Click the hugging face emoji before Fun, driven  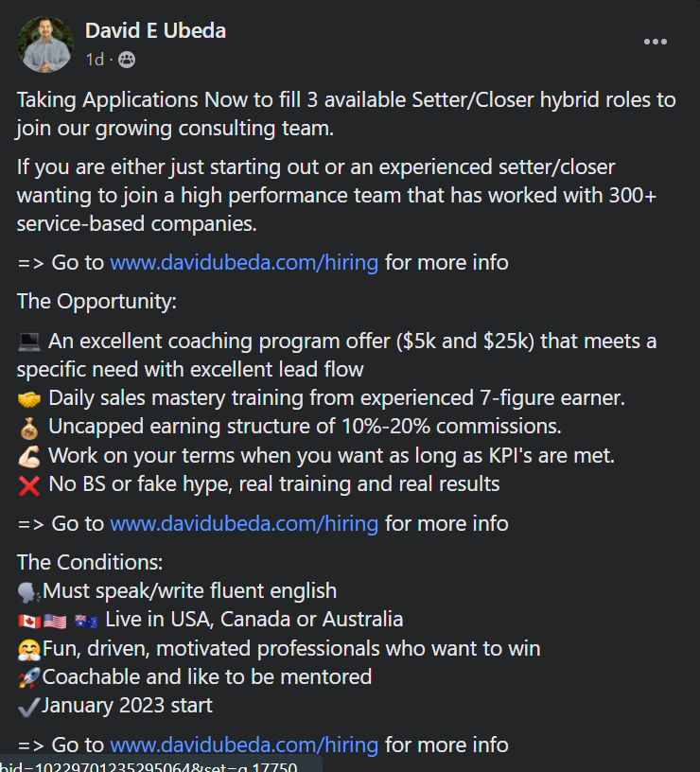[28, 649]
